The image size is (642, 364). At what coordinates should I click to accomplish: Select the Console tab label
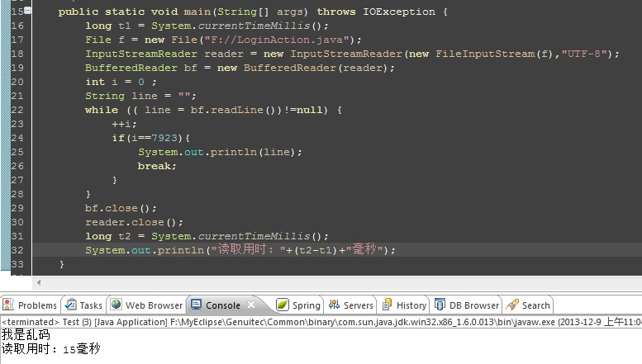pyautogui.click(x=222, y=305)
